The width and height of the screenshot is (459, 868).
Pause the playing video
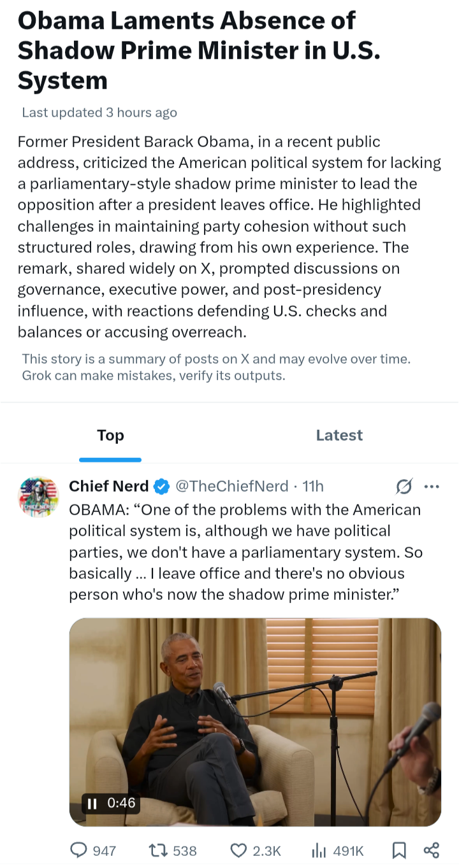(92, 803)
